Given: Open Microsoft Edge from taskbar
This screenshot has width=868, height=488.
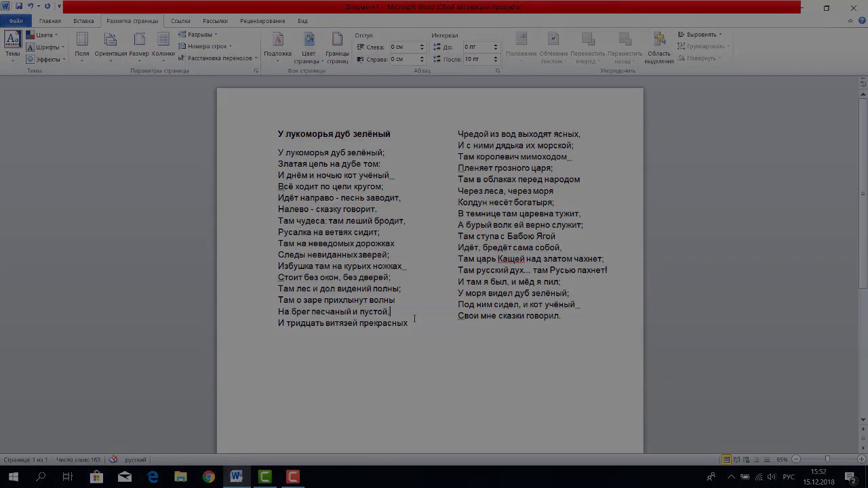Looking at the screenshot, I should 153,476.
